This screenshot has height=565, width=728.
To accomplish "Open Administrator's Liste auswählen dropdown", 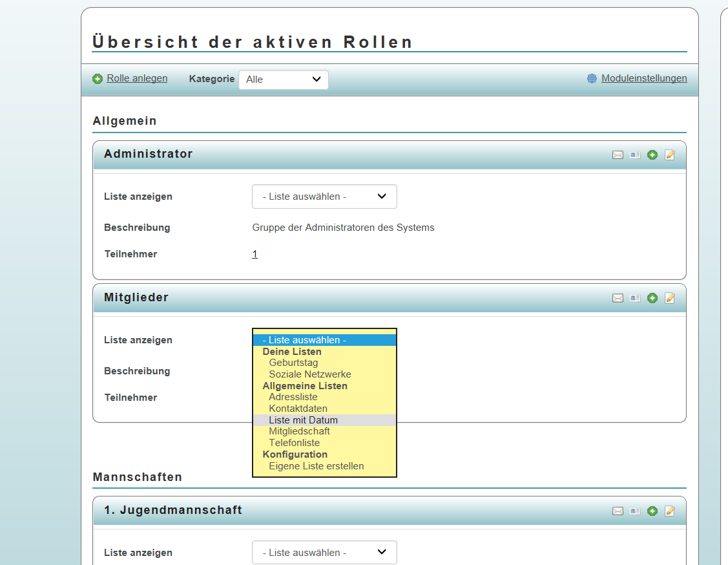I will point(324,197).
